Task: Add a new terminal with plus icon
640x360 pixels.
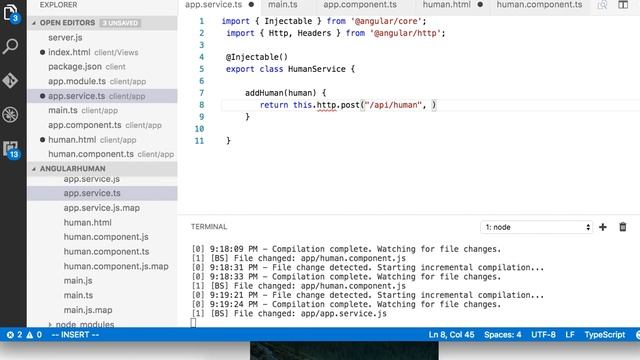Action: click(x=603, y=227)
